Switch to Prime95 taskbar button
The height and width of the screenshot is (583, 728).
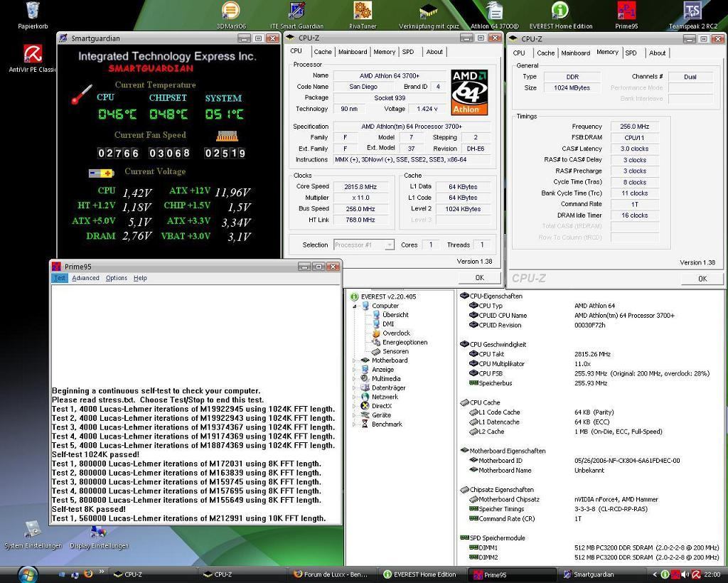pos(510,574)
